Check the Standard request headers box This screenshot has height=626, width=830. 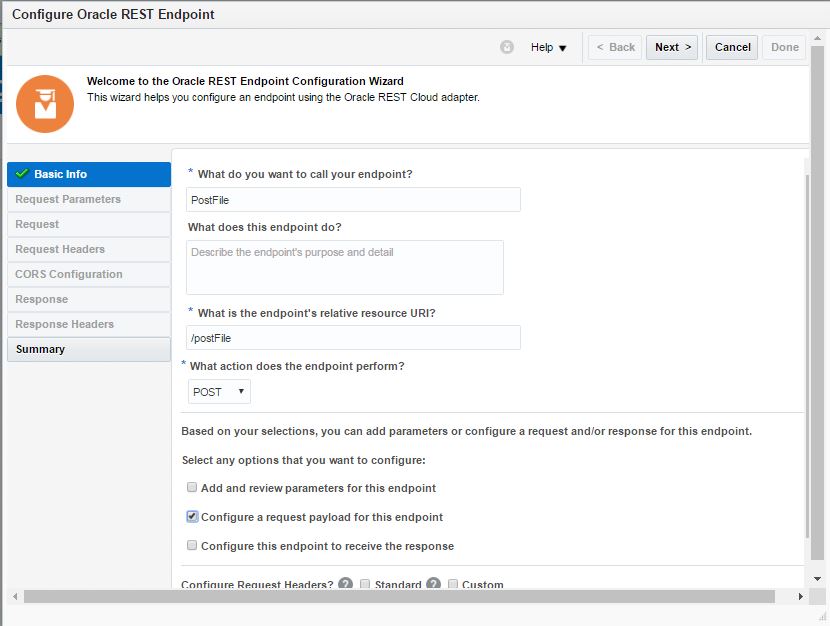365,584
